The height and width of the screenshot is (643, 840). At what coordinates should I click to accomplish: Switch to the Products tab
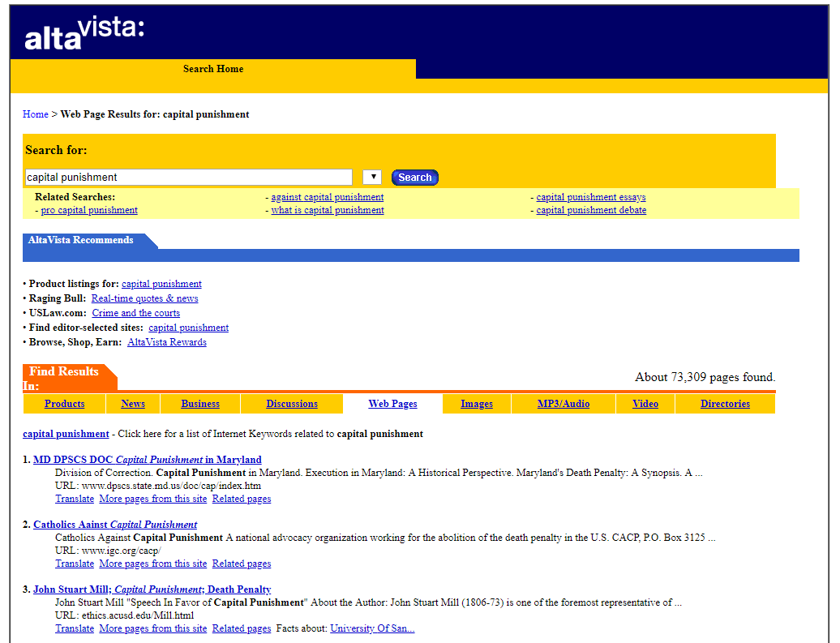tap(64, 404)
